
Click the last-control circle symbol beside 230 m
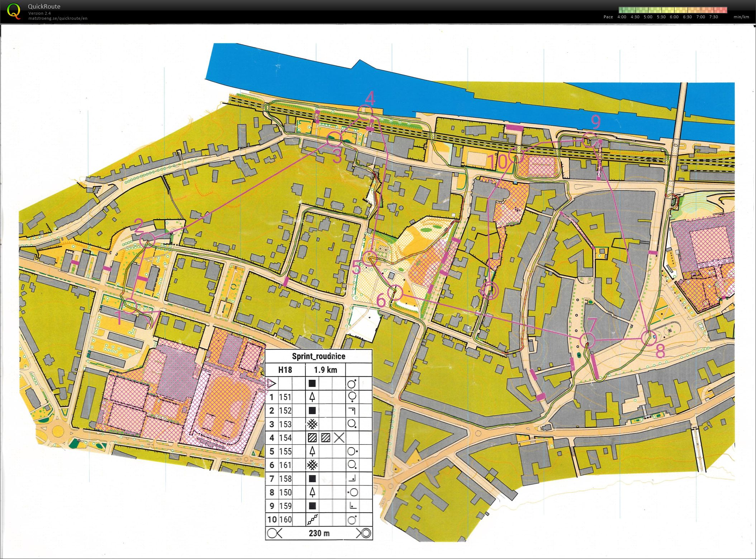(274, 533)
